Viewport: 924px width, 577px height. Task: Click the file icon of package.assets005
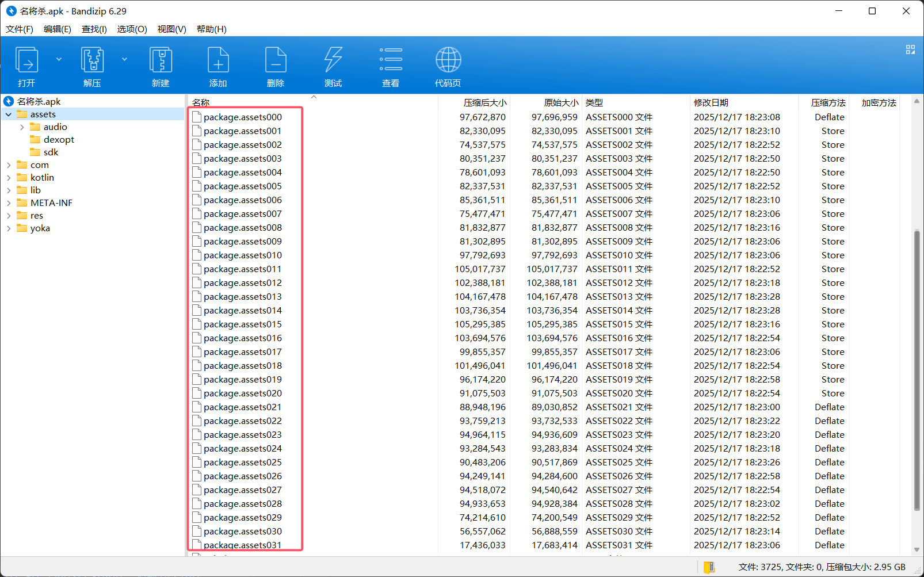click(x=197, y=186)
